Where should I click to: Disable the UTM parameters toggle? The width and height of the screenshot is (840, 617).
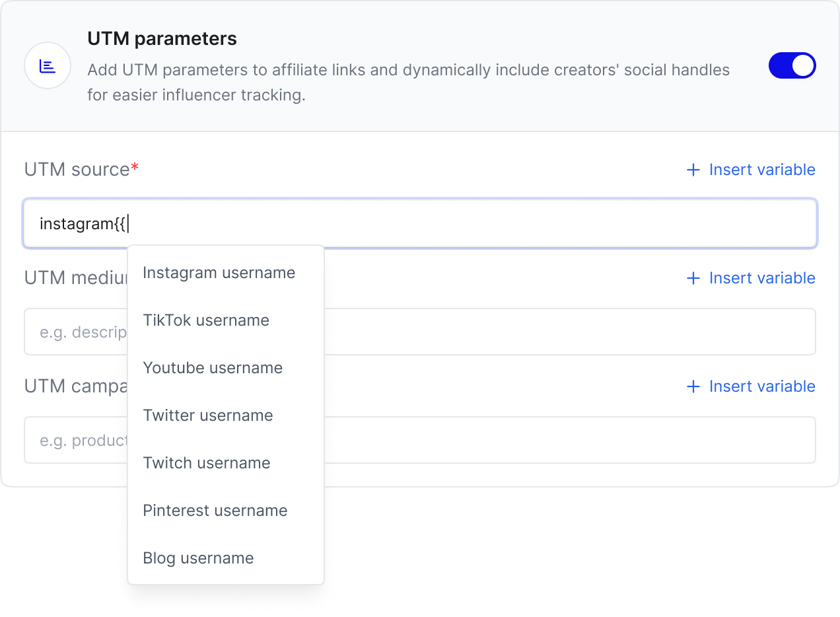[x=792, y=66]
